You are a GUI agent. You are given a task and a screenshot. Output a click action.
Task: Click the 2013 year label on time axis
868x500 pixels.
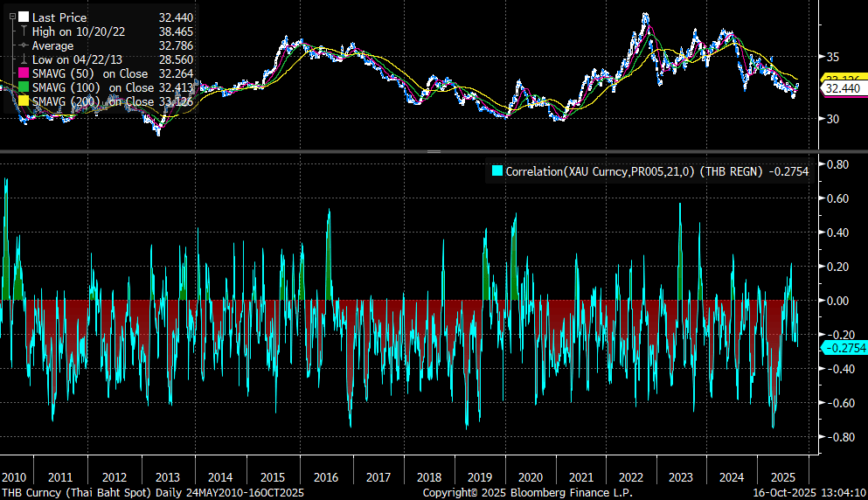[167, 477]
